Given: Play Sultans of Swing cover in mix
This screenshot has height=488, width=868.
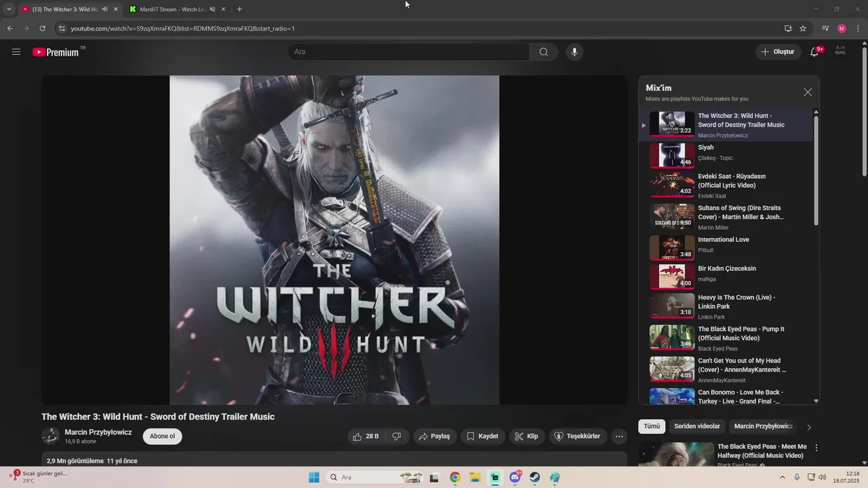Looking at the screenshot, I should coord(726,218).
